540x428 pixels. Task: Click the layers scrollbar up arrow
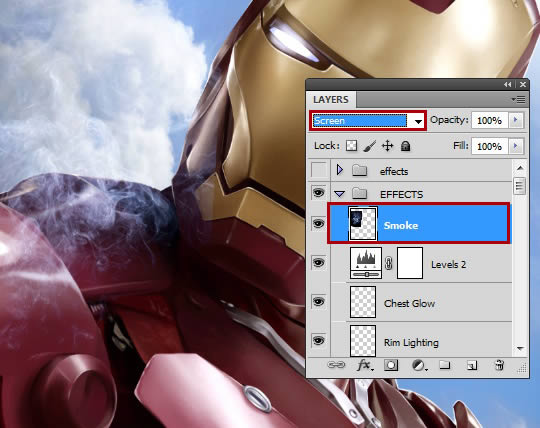[x=520, y=168]
